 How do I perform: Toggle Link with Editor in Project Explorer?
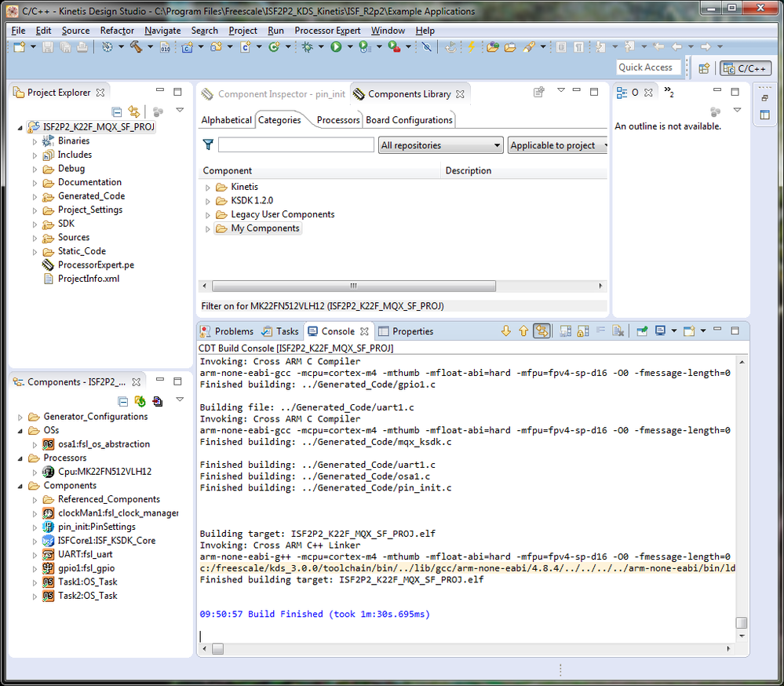coord(134,111)
